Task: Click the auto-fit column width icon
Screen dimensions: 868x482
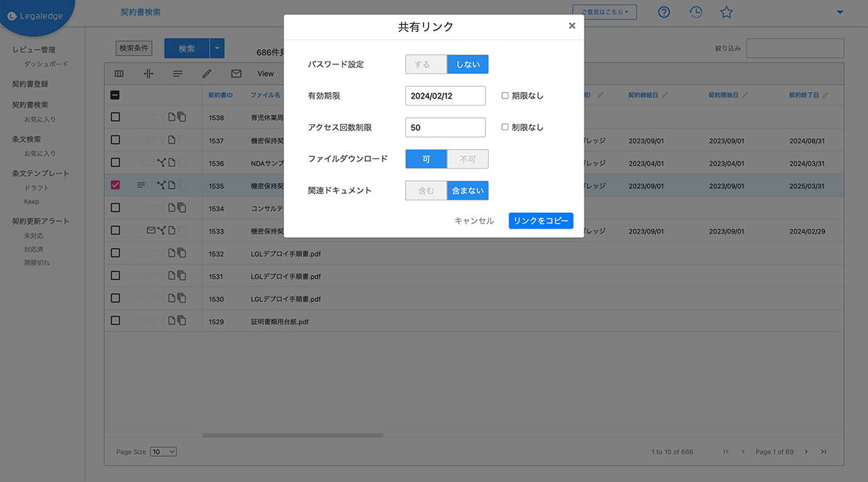Action: click(x=148, y=73)
